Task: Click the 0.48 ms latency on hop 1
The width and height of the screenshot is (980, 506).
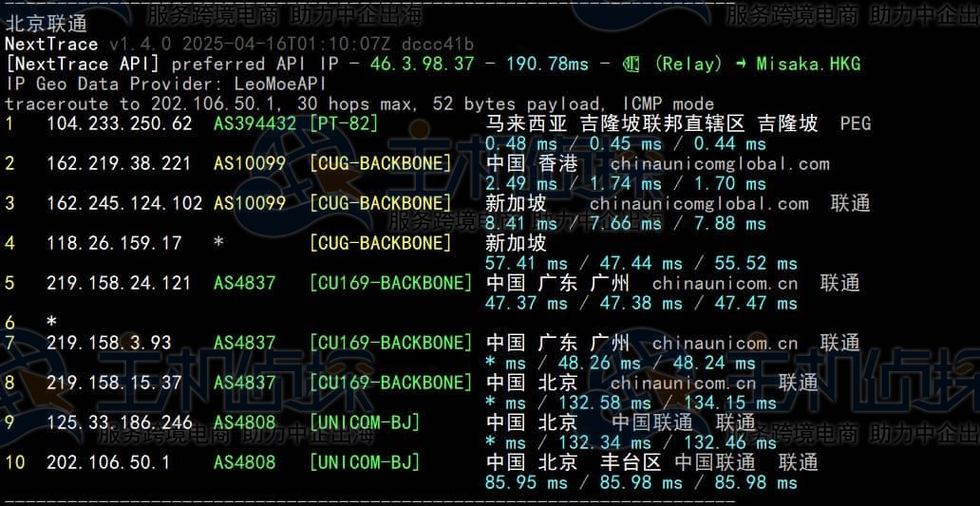Action: click(x=521, y=144)
